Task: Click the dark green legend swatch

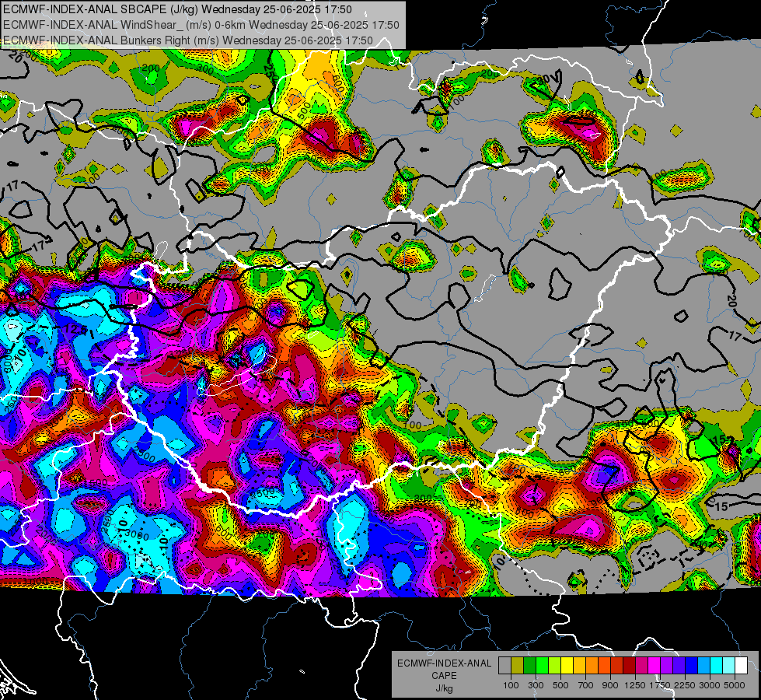Action: click(529, 666)
